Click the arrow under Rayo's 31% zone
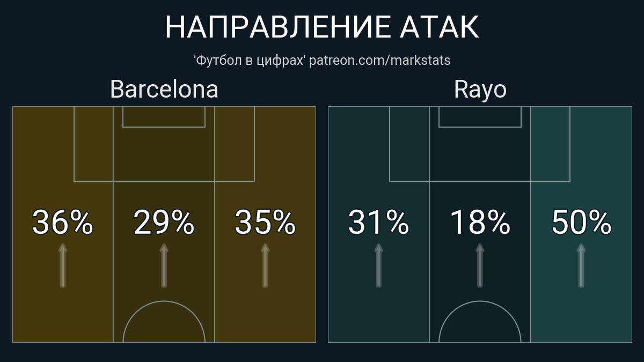The image size is (644, 362). tap(378, 266)
